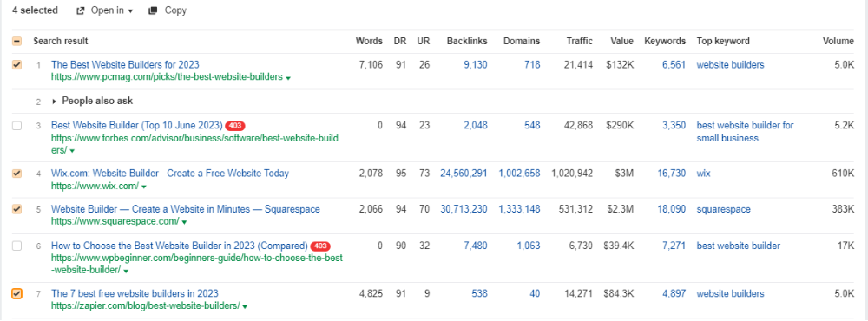The width and height of the screenshot is (868, 321).
Task: Open The Best Website Builders for 2023
Action: point(125,65)
